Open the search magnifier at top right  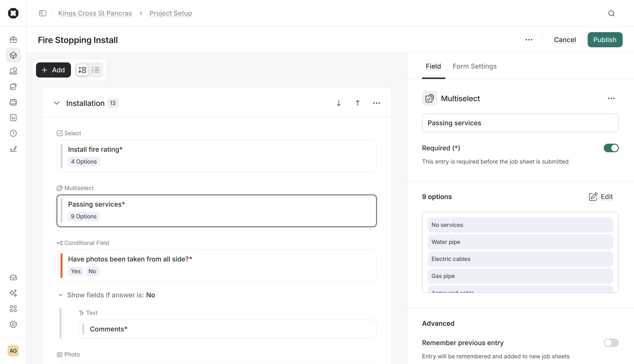(612, 13)
